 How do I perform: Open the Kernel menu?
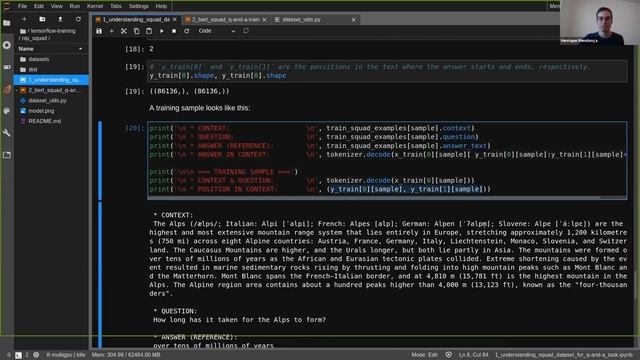95,6
